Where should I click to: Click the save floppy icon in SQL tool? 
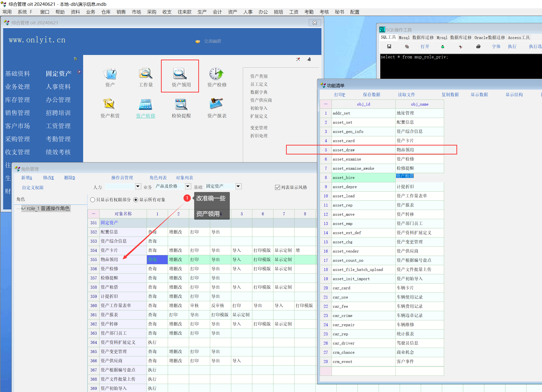(x=389, y=46)
